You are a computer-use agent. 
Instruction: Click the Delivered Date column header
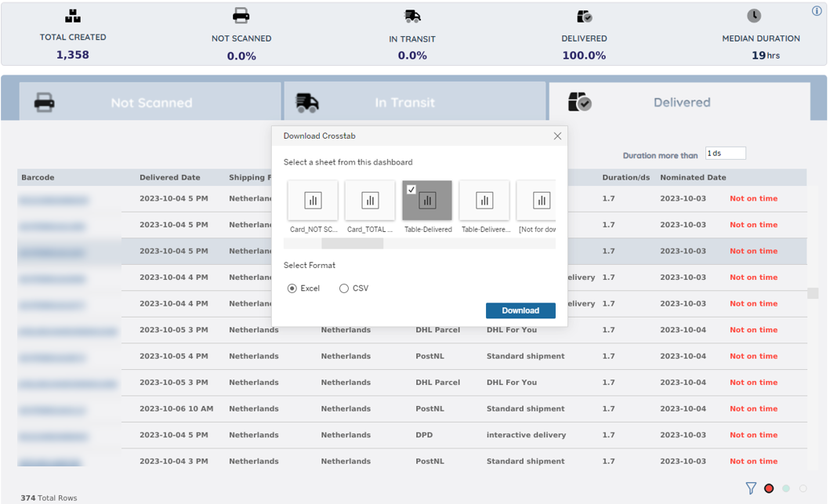point(170,177)
